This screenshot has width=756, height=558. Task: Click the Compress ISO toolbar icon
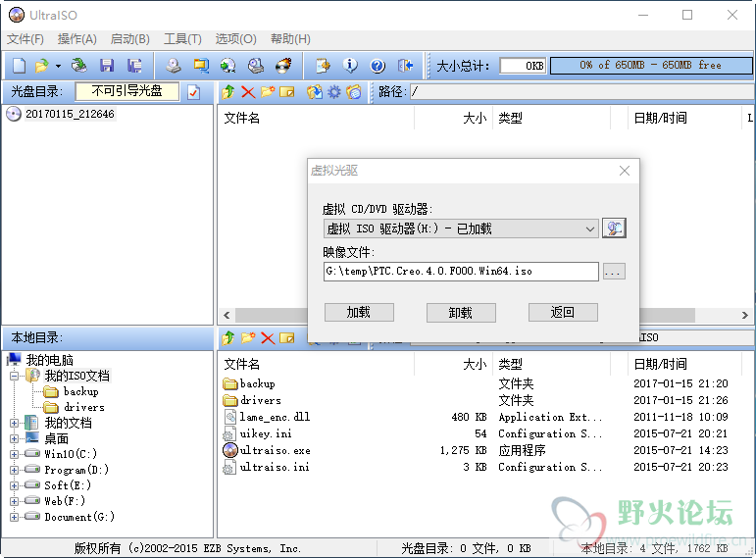click(201, 65)
